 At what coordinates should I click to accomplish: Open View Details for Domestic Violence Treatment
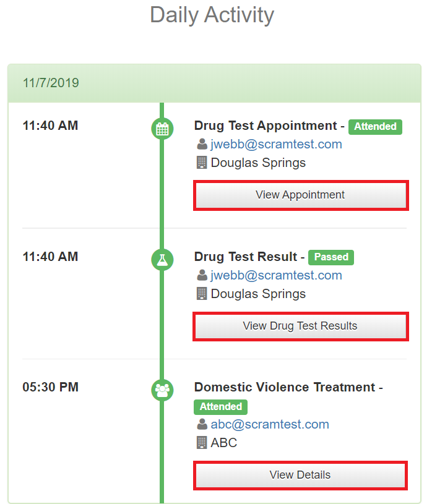coord(301,476)
